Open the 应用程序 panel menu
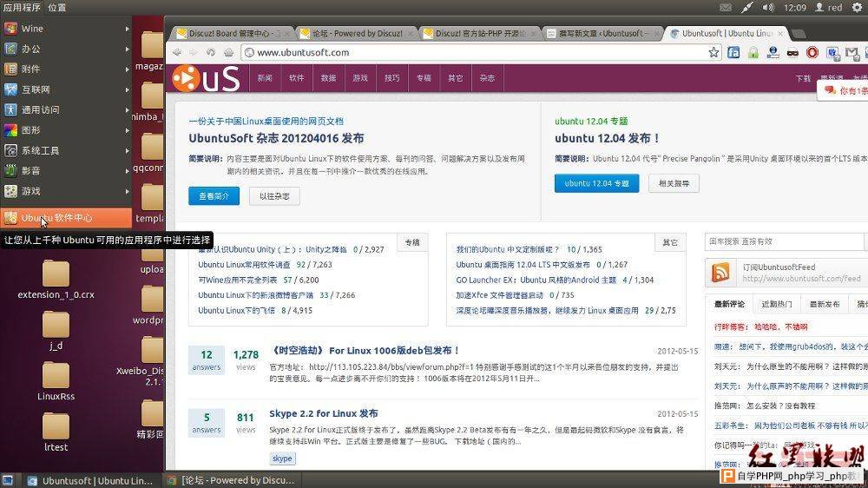 [x=22, y=7]
